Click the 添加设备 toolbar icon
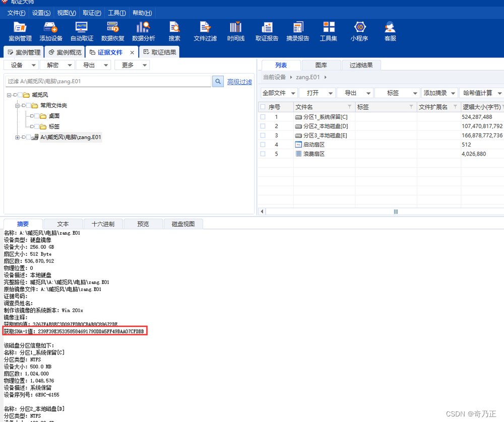 (51, 31)
